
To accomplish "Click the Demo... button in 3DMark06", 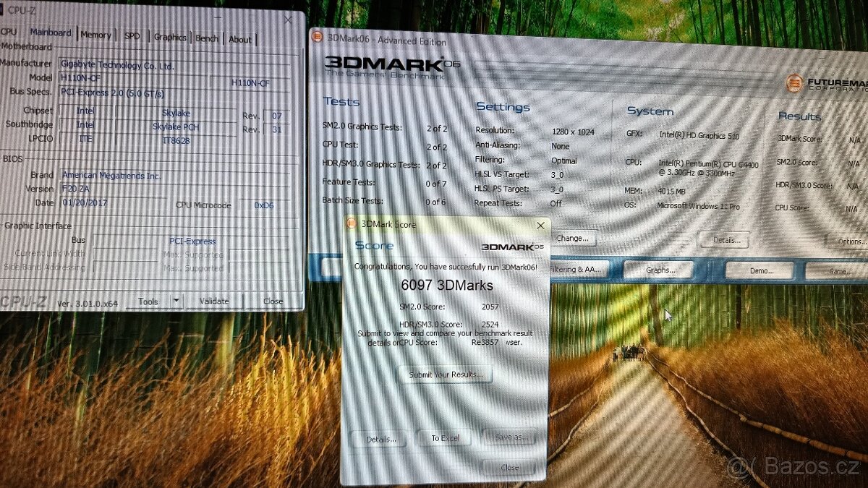I will 759,271.
